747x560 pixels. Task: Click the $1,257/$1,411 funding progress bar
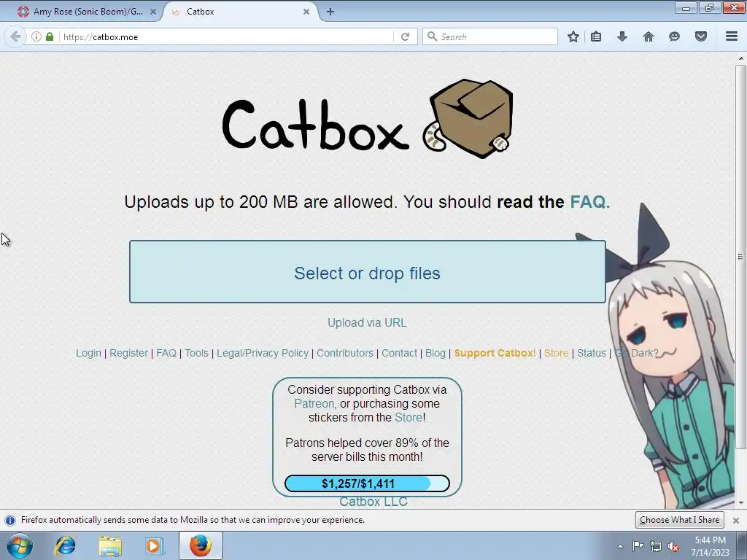[x=368, y=483]
